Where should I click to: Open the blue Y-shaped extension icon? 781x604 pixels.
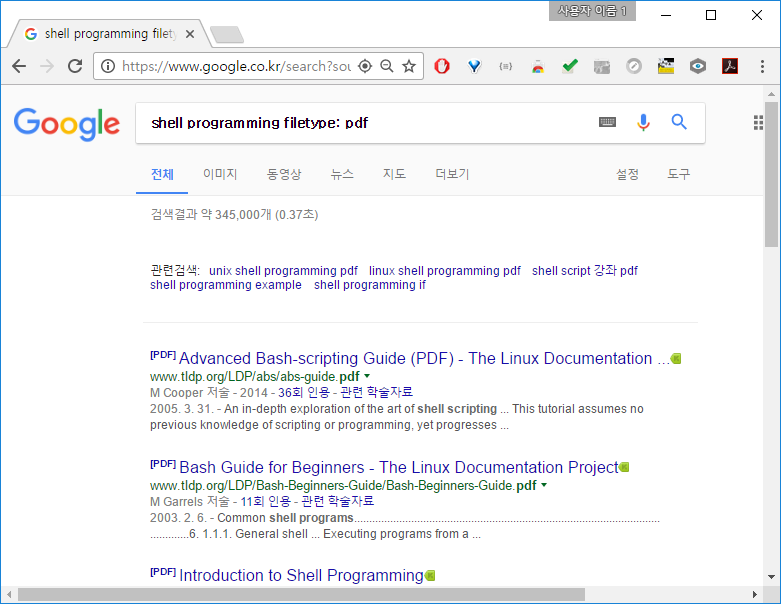tap(474, 66)
